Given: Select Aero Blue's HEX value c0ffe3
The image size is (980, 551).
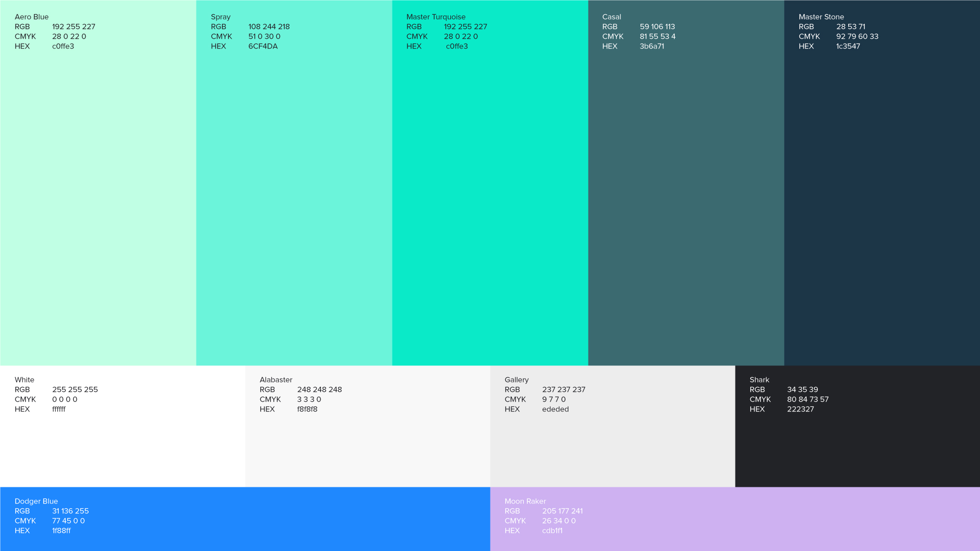Looking at the screenshot, I should (x=63, y=46).
